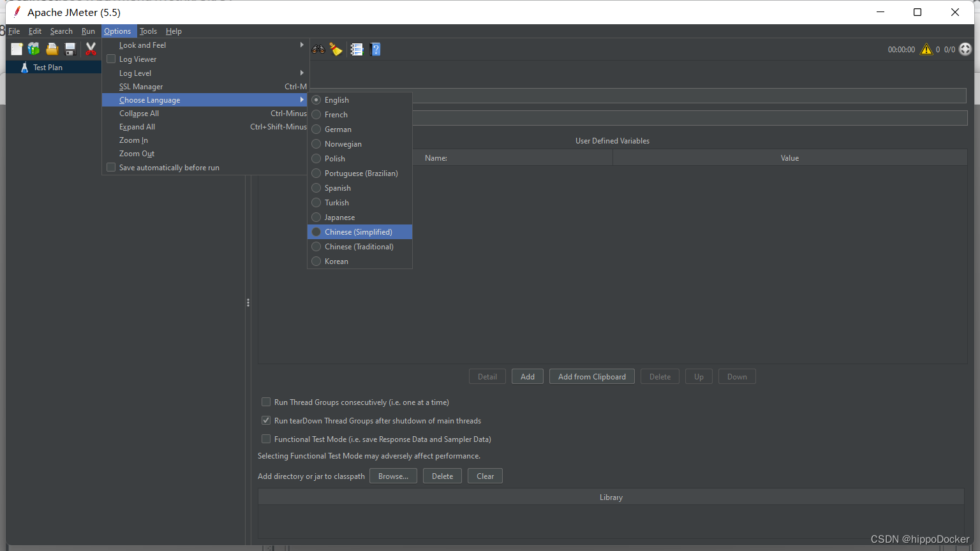Click the classpath Clear button
Image resolution: width=980 pixels, height=551 pixels.
coord(485,476)
